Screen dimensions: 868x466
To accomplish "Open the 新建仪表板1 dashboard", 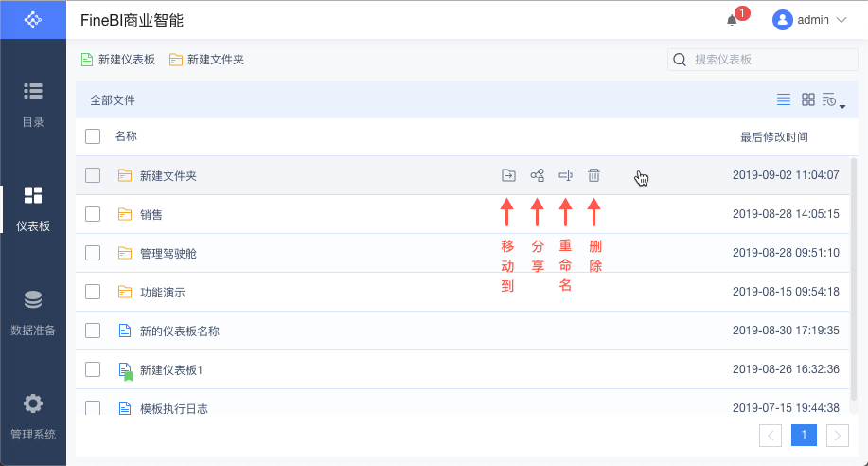I will coord(171,370).
